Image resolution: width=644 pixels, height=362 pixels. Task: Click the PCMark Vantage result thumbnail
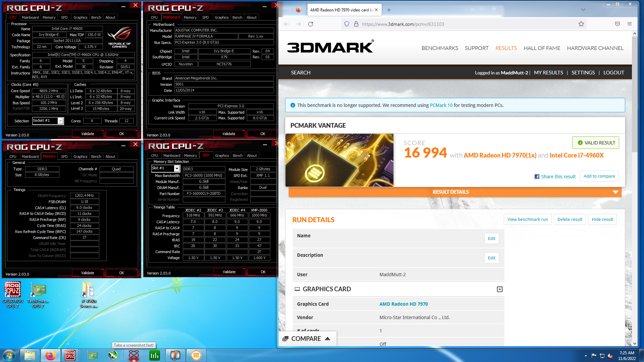[339, 160]
